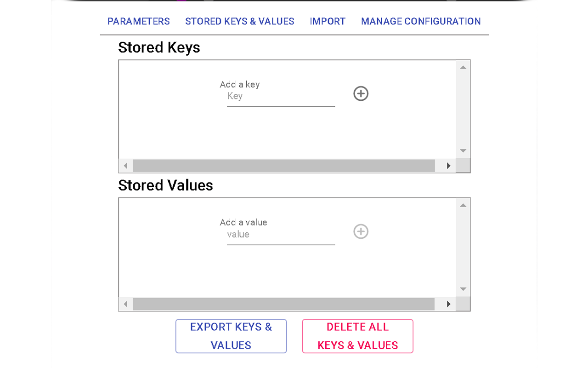Click left arrow in Stored Values horizontal scrollbar
This screenshot has height=368, width=588.
(x=125, y=304)
